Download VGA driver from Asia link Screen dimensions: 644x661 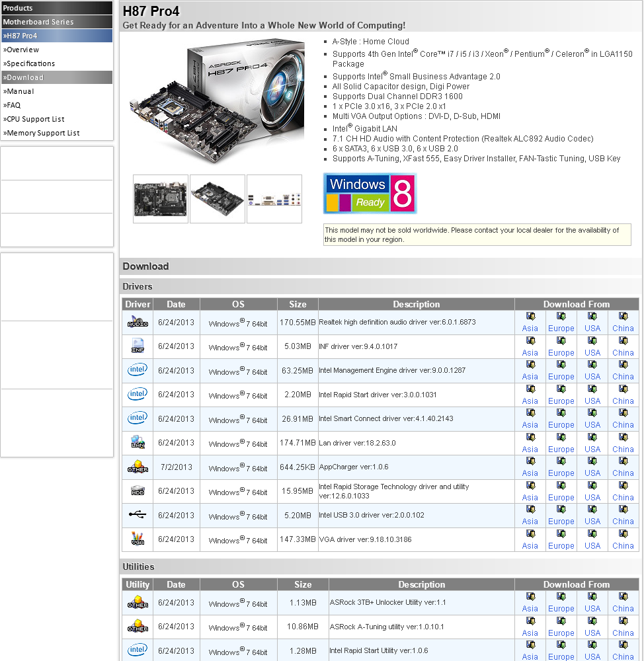coord(530,546)
